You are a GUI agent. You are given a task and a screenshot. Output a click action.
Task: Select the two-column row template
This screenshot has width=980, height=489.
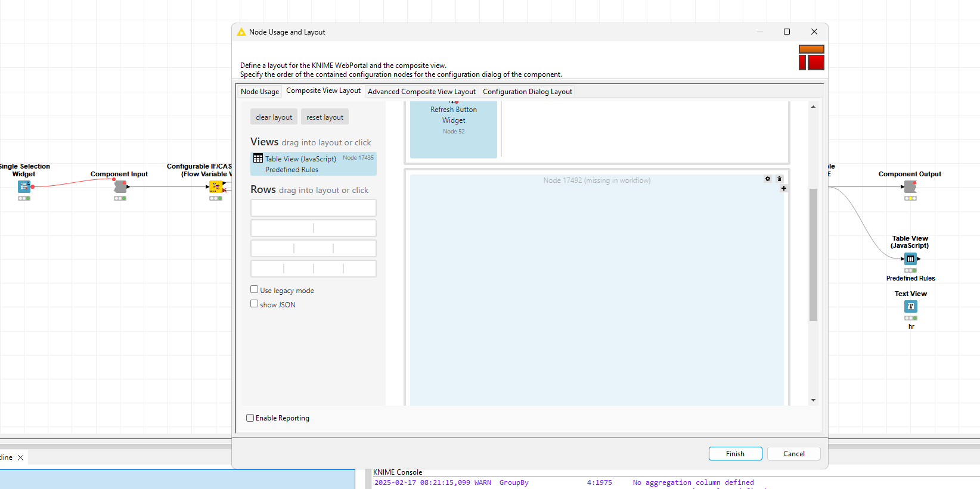(x=314, y=228)
